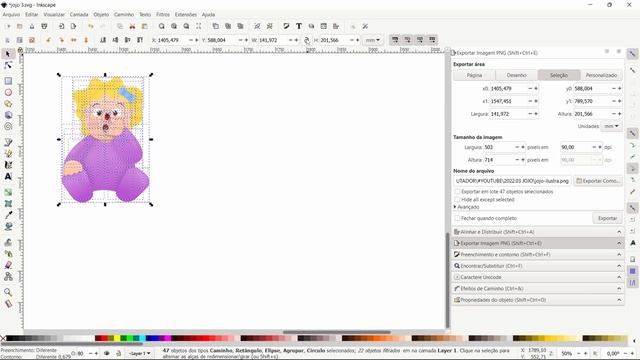Click the Cut scissors icon
Screen dimensions: 640x360
pyautogui.click(x=132, y=26)
